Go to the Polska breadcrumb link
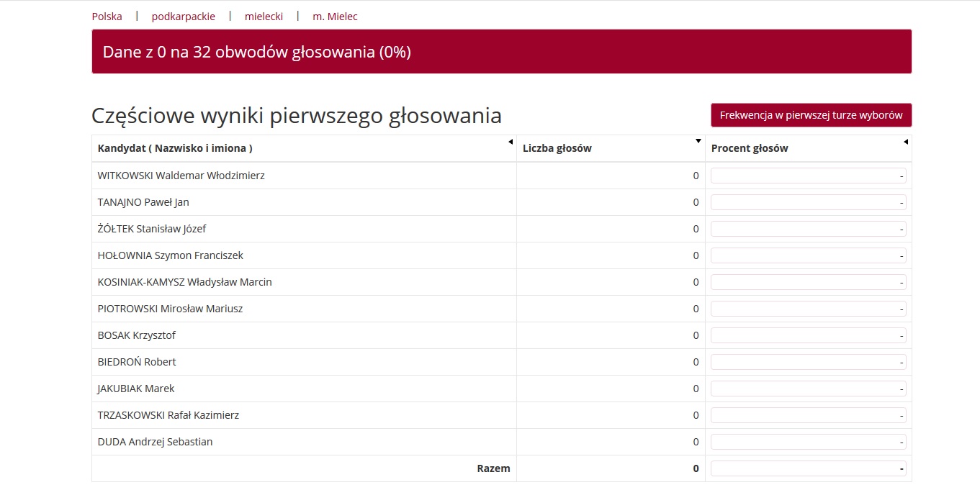Image resolution: width=980 pixels, height=490 pixels. (x=107, y=17)
